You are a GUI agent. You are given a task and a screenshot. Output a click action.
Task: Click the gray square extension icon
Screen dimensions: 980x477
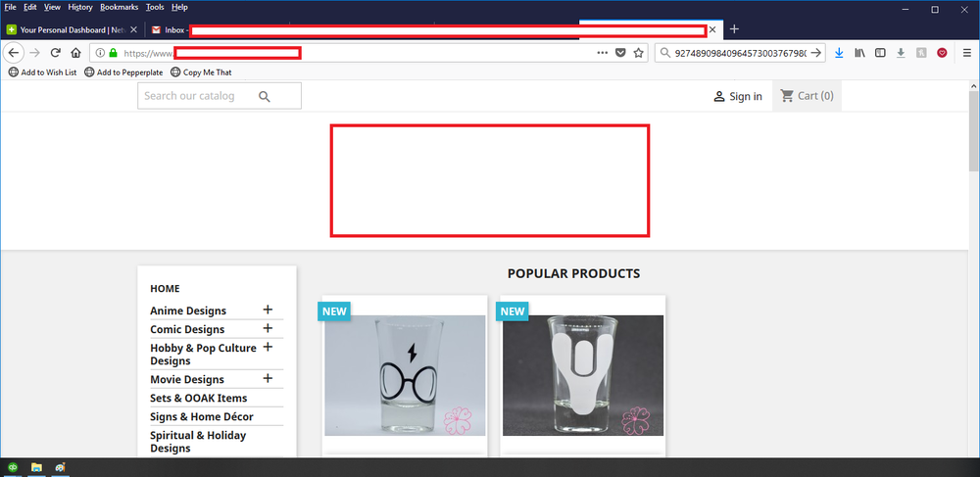point(921,53)
